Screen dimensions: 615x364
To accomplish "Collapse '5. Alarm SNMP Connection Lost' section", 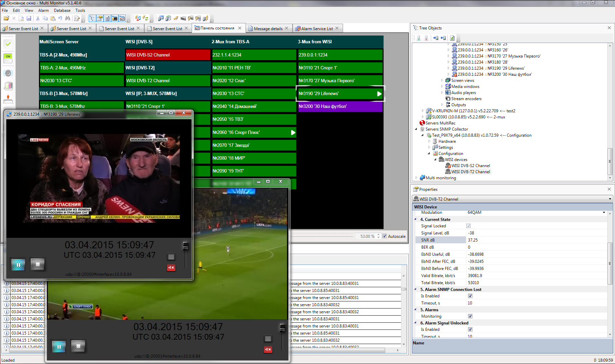I will [x=416, y=290].
